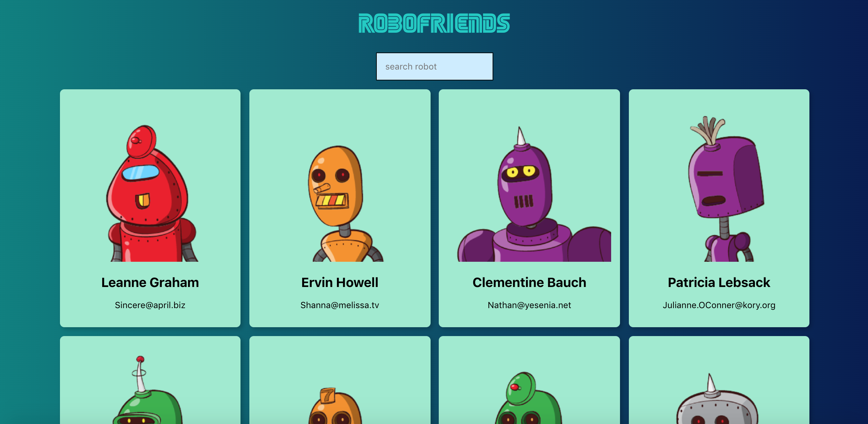Image resolution: width=868 pixels, height=424 pixels.
Task: Click the Nathan@yesenia.net email text
Action: [x=529, y=305]
